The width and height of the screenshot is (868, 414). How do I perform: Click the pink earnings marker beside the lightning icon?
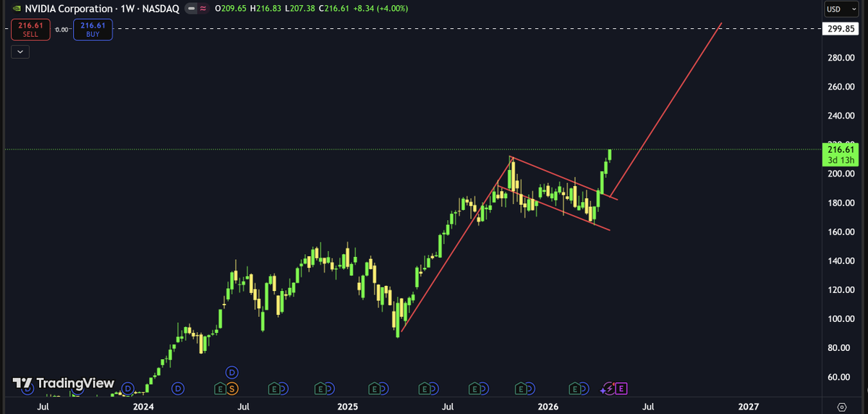pyautogui.click(x=621, y=389)
